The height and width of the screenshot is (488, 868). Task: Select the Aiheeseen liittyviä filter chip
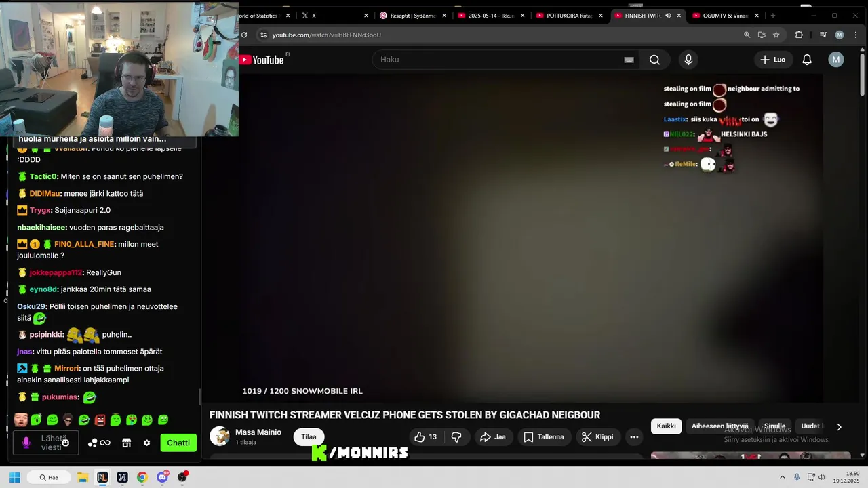pyautogui.click(x=719, y=426)
